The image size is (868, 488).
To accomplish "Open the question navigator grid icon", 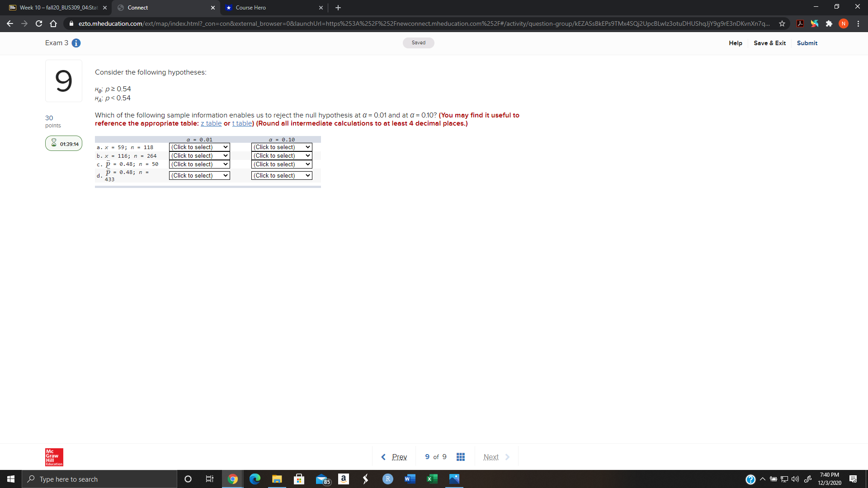I will pos(460,457).
